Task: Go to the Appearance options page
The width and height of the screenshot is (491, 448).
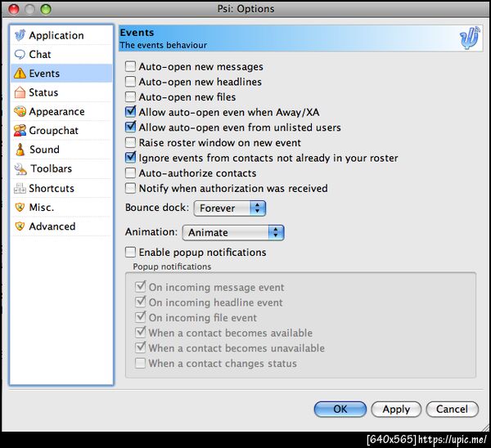Action: [x=61, y=111]
